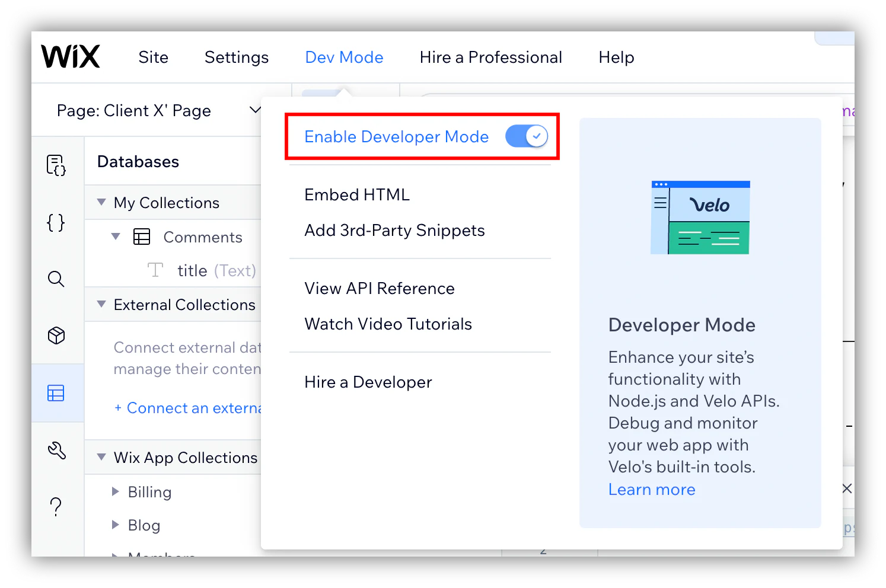Collapse the Wix App Collections section
This screenshot has height=588, width=886.
tap(101, 458)
